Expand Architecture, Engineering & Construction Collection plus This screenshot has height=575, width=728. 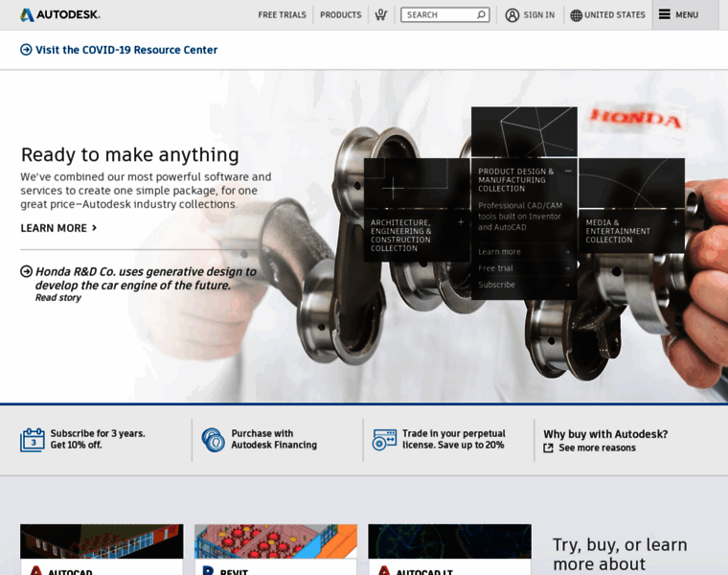[461, 222]
